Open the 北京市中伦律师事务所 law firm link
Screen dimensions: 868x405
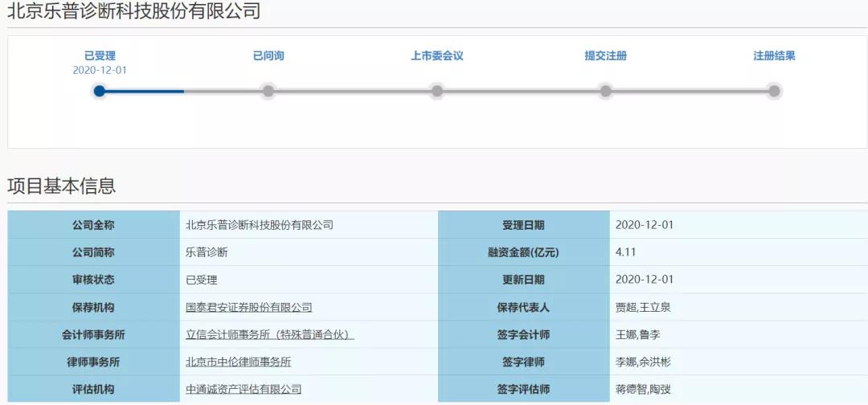click(x=239, y=362)
